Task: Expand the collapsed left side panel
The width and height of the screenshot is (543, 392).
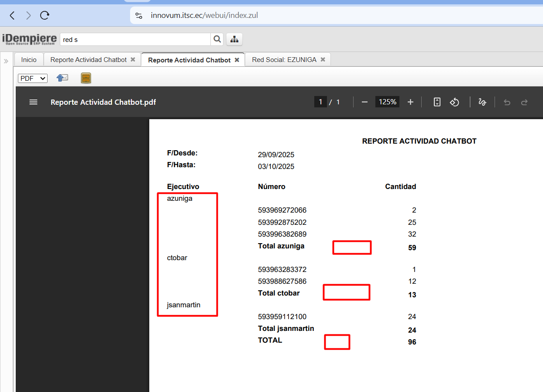Action: click(x=6, y=61)
